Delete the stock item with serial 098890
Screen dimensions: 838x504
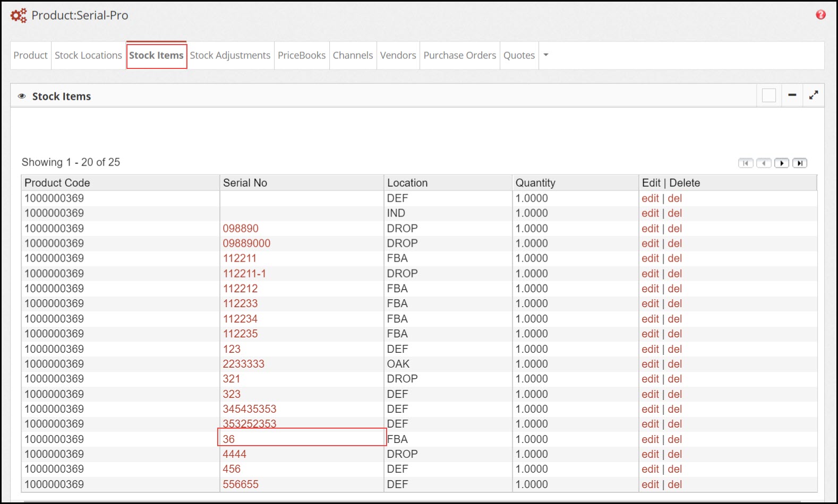click(x=675, y=229)
